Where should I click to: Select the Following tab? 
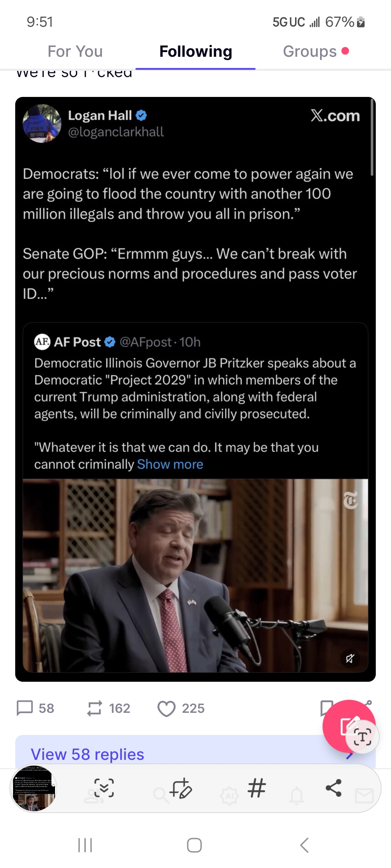(x=195, y=51)
